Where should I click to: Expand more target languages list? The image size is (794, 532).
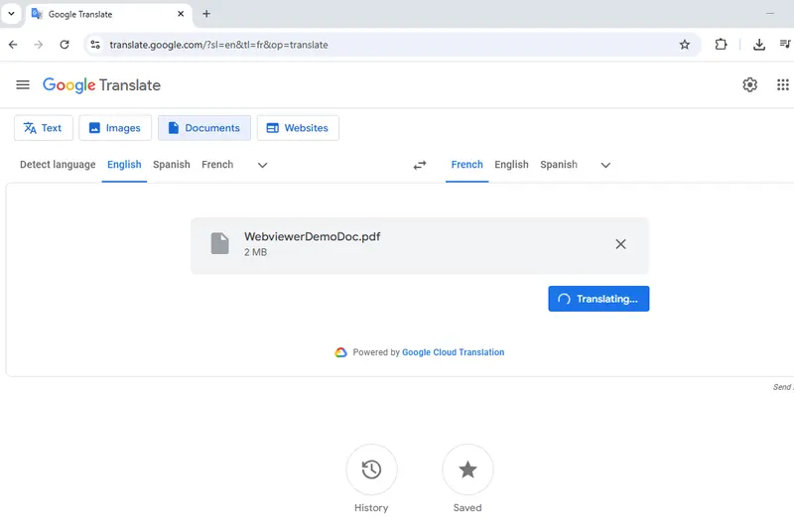click(605, 165)
